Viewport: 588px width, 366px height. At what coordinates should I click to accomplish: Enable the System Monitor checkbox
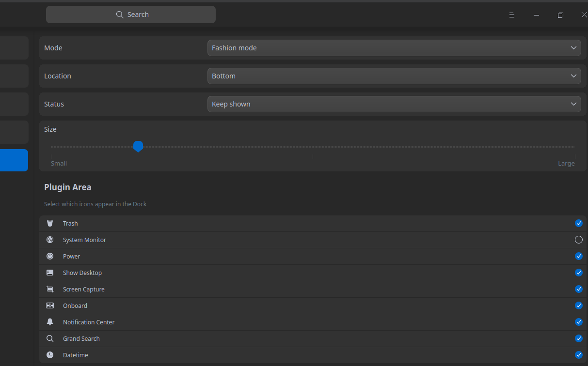point(578,240)
